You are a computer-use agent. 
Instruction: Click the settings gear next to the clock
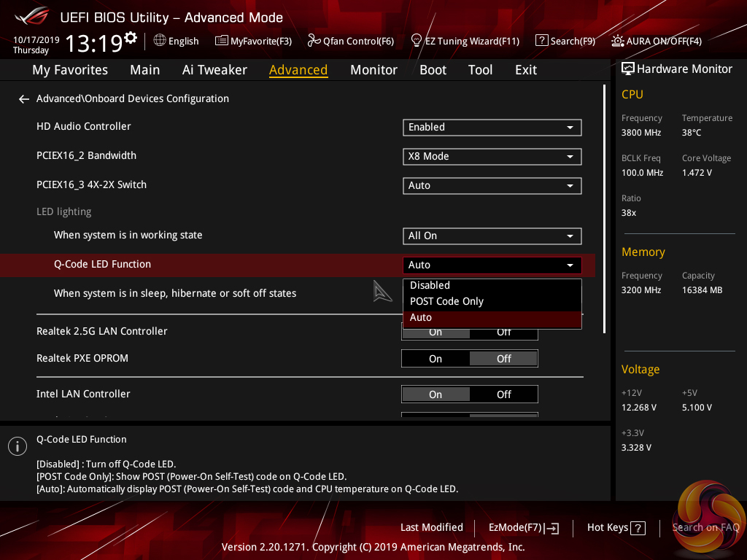pyautogui.click(x=131, y=39)
